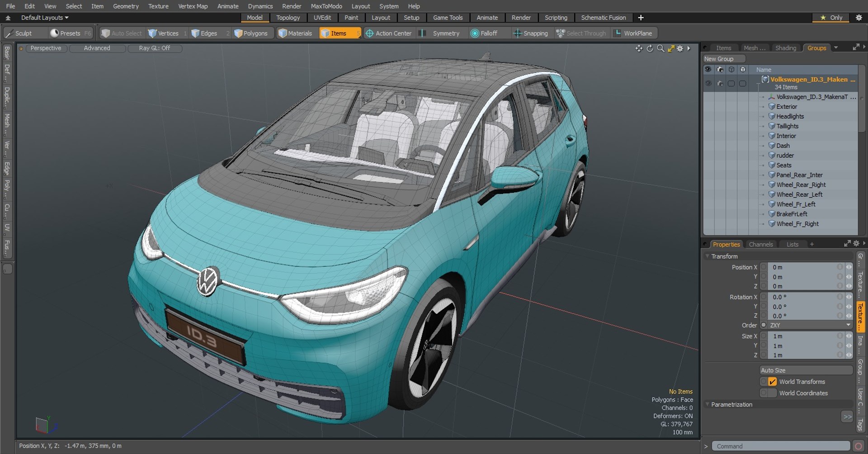
Task: Switch to the UVEdit layout tab
Action: (x=322, y=18)
